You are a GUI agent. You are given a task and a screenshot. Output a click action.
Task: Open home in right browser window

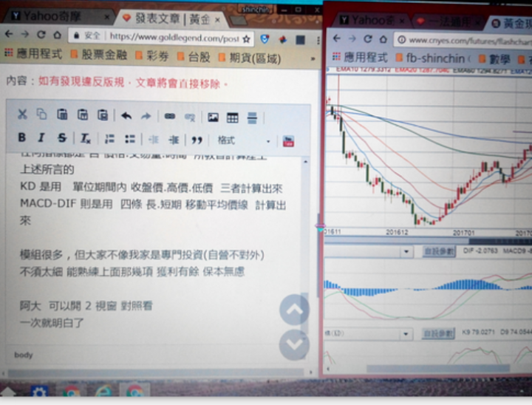[x=383, y=39]
